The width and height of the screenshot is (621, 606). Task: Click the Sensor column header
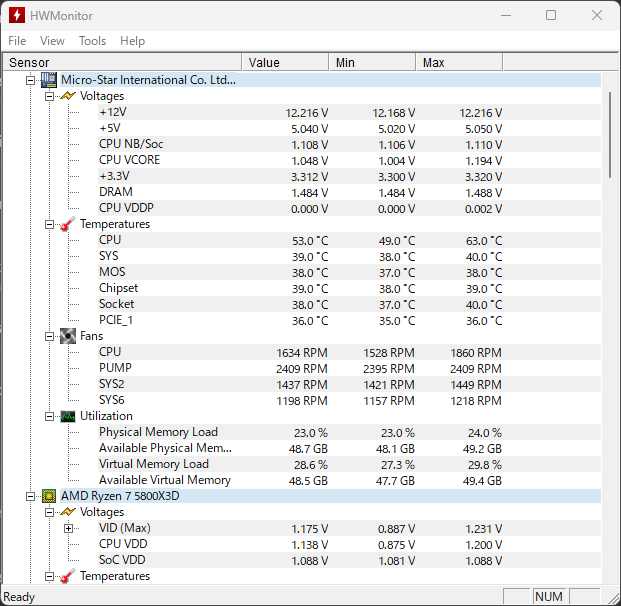[x=120, y=62]
